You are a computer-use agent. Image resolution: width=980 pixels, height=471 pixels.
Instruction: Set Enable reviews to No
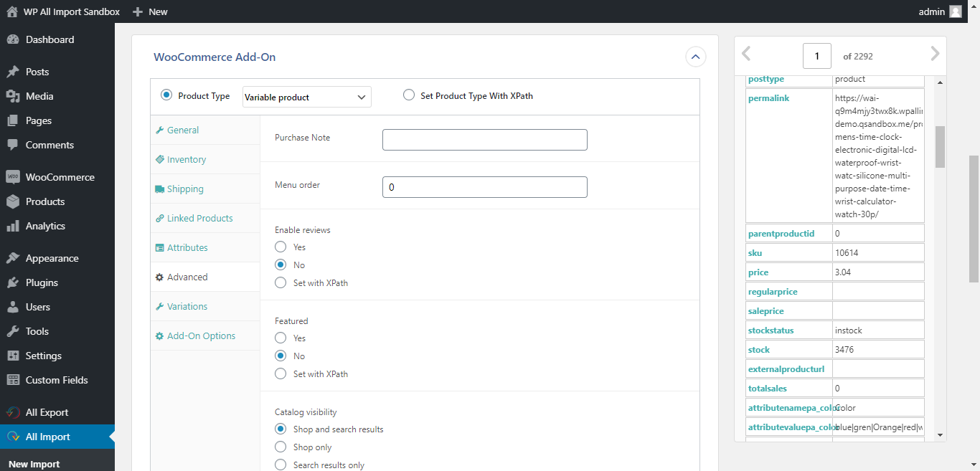coord(281,265)
